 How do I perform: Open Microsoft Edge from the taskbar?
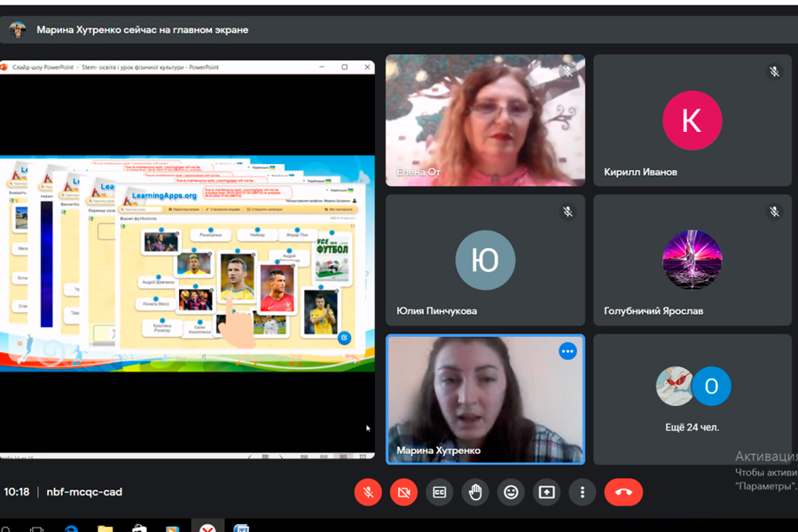(x=72, y=528)
